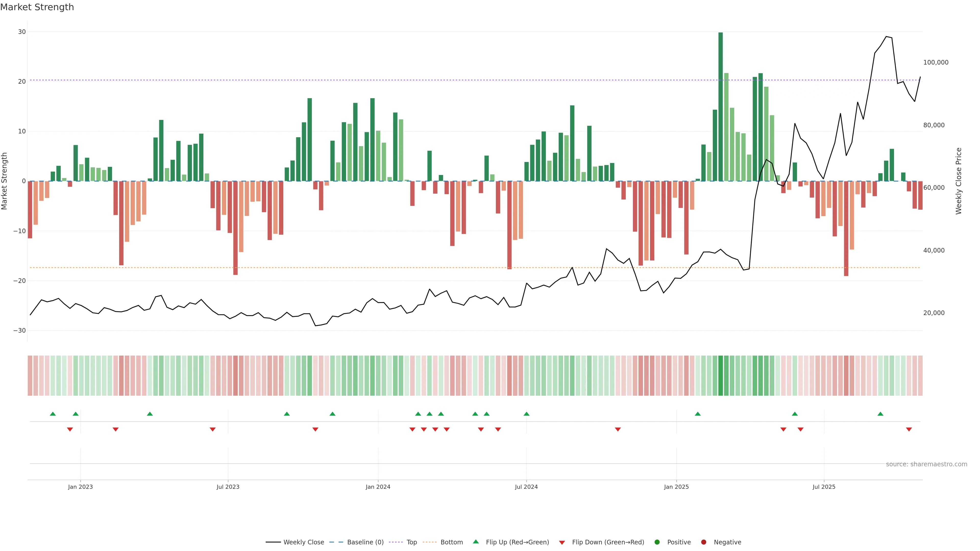Click the Flip Up green triangle legend icon
The height and width of the screenshot is (551, 980).
[x=475, y=542]
